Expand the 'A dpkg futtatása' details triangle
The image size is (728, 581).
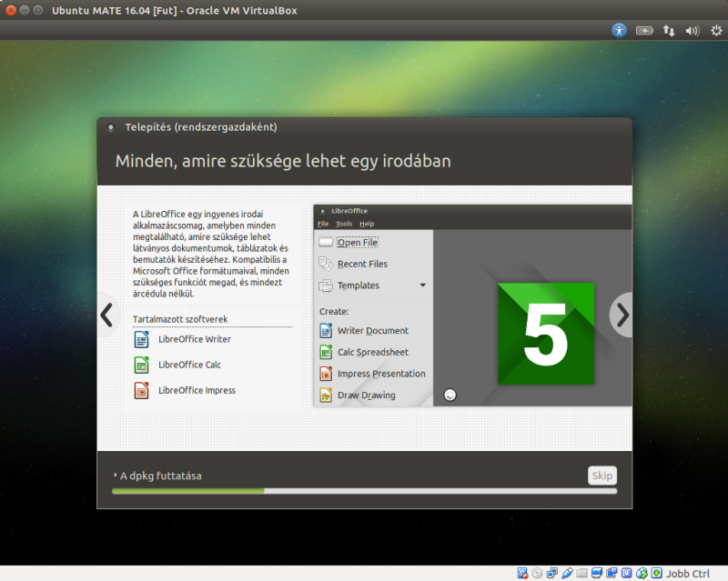[116, 476]
